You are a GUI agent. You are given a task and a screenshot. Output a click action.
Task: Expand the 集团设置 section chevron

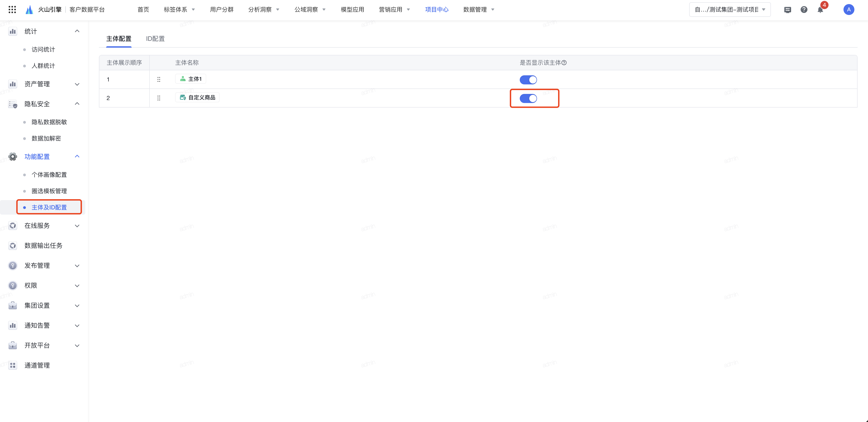(77, 306)
